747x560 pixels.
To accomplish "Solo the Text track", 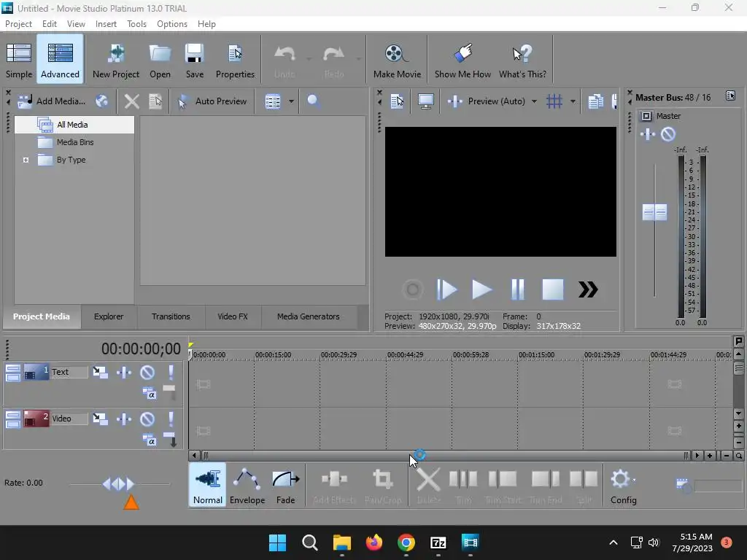I will pyautogui.click(x=171, y=372).
